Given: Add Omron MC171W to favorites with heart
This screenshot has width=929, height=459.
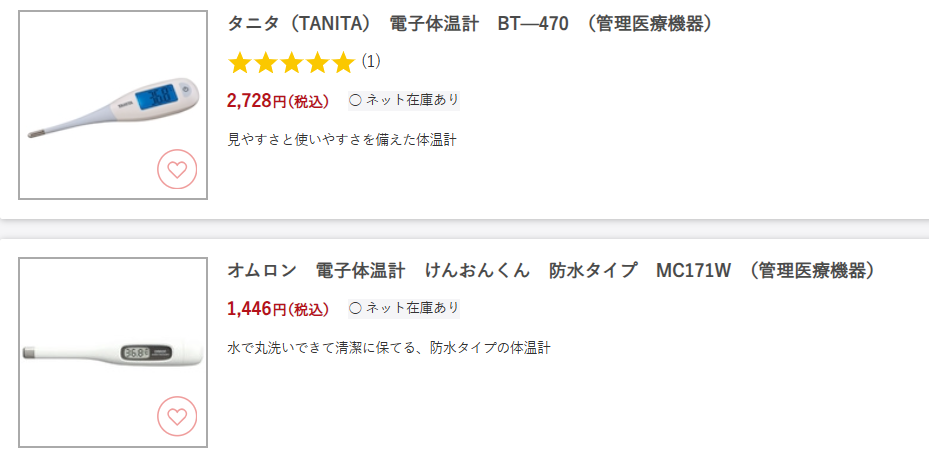Looking at the screenshot, I should 177,416.
